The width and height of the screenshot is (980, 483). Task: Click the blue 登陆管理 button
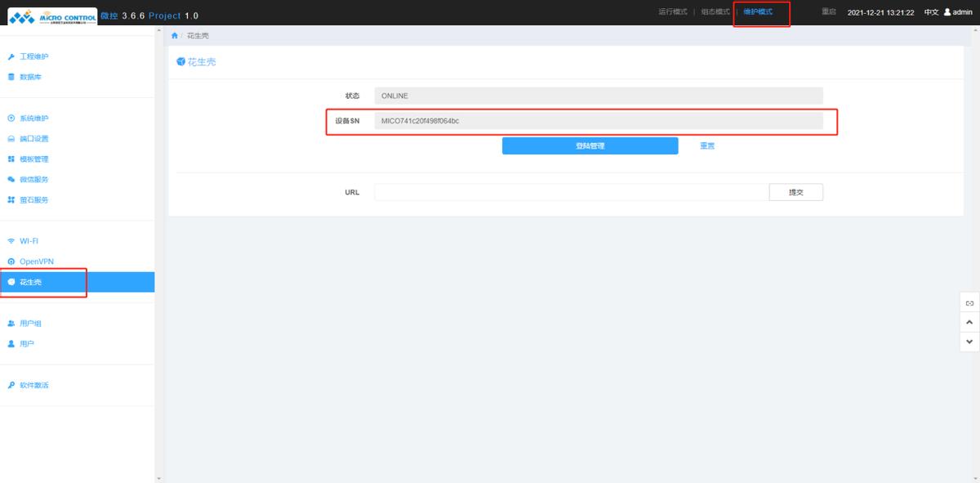click(x=590, y=145)
